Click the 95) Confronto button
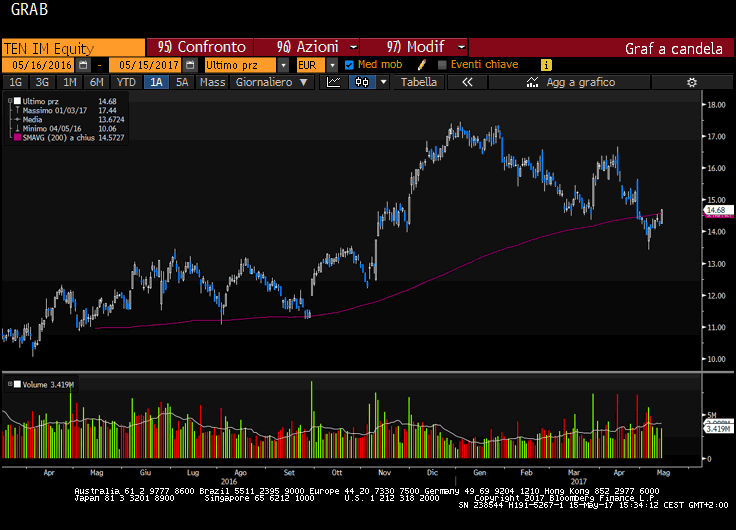Image resolution: width=736 pixels, height=530 pixels. (x=200, y=47)
